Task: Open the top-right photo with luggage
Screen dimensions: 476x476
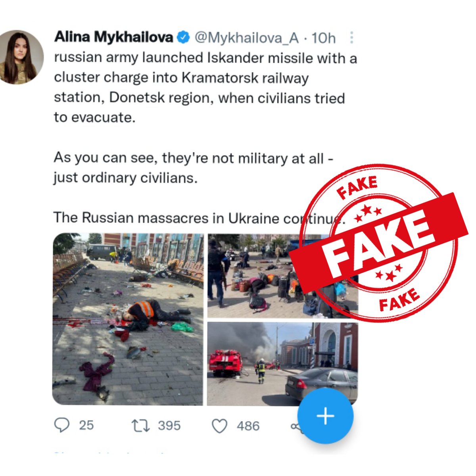Action: click(283, 276)
